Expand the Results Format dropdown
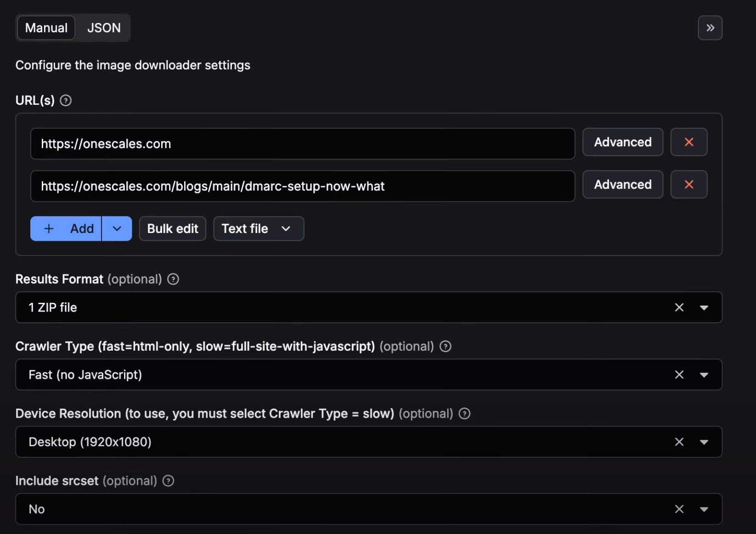Screen dimensions: 756x534 coord(704,307)
